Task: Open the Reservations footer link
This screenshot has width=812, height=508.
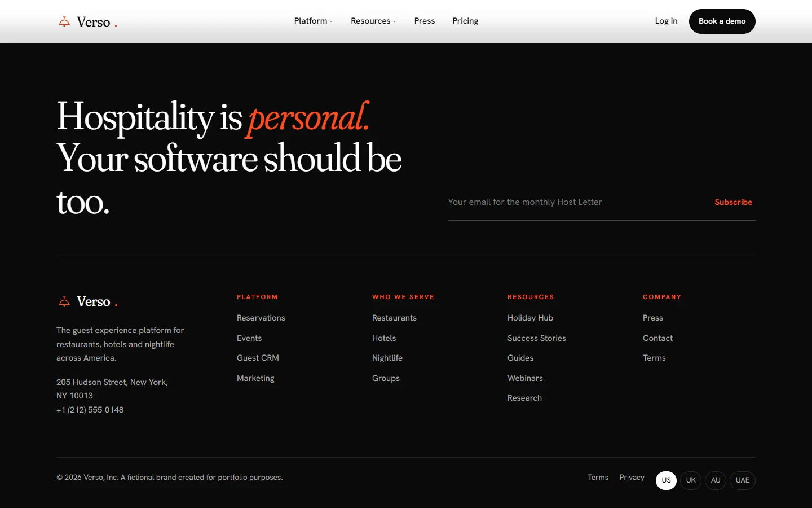Action: coord(261,318)
